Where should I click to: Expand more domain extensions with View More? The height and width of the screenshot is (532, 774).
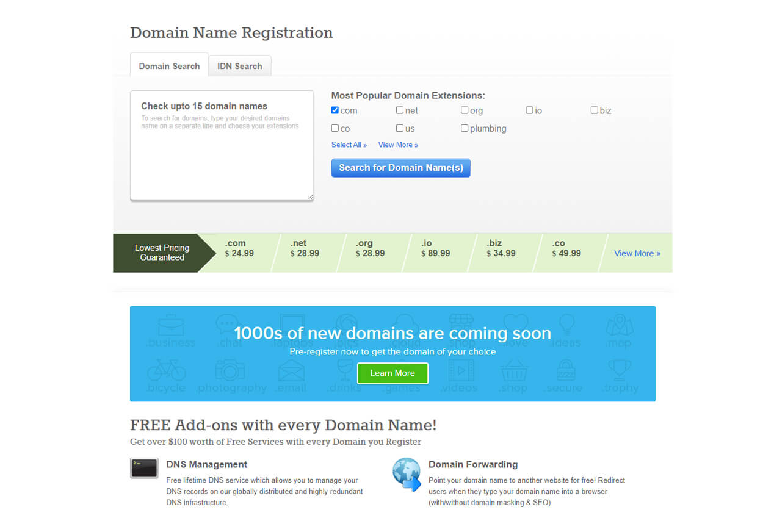tap(398, 145)
